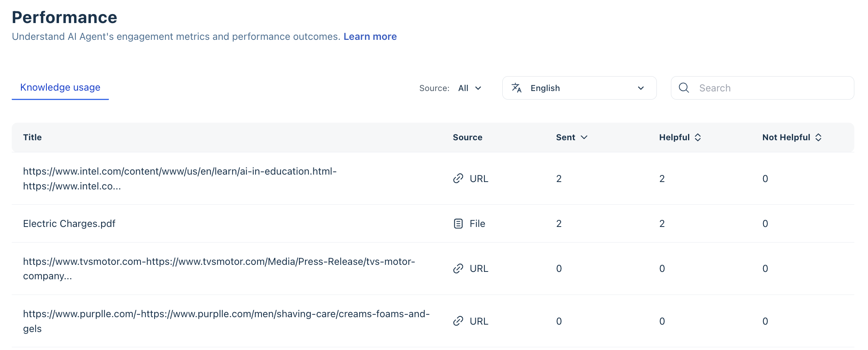Toggle Sent column sort order arrow
The image size is (868, 350).
coord(584,137)
